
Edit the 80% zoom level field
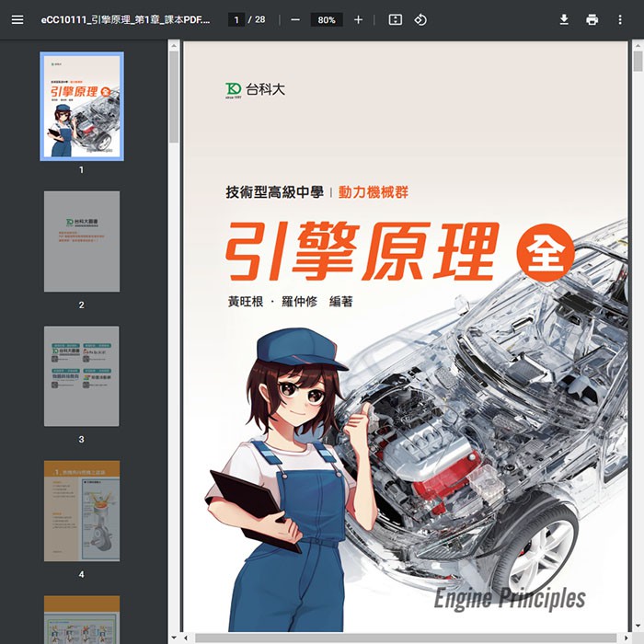coord(326,19)
